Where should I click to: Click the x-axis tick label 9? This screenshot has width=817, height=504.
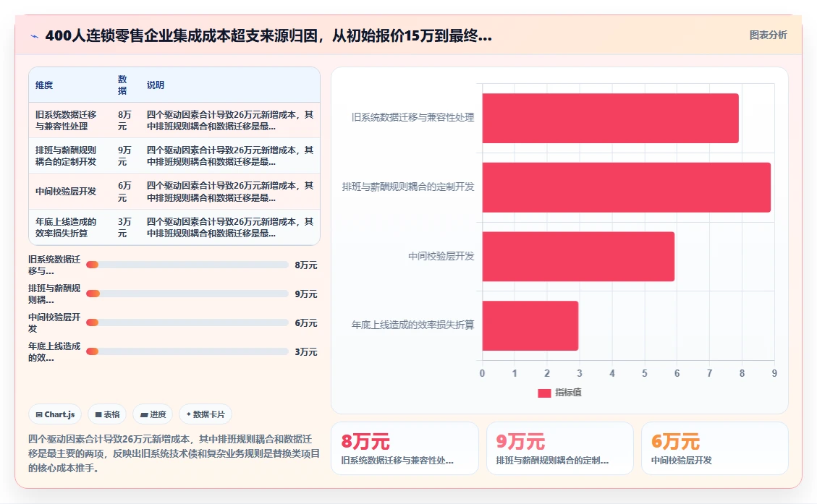pos(774,373)
